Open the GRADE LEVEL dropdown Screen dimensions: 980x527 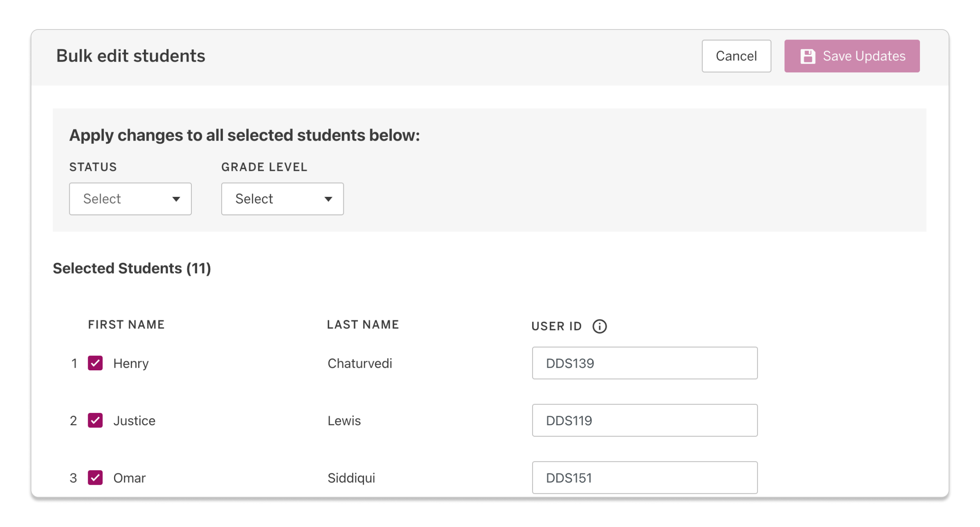[282, 199]
